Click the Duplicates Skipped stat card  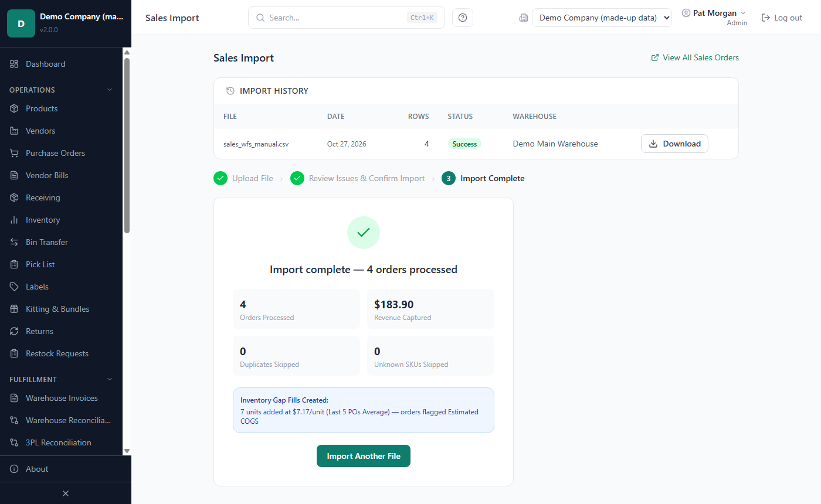(x=296, y=356)
